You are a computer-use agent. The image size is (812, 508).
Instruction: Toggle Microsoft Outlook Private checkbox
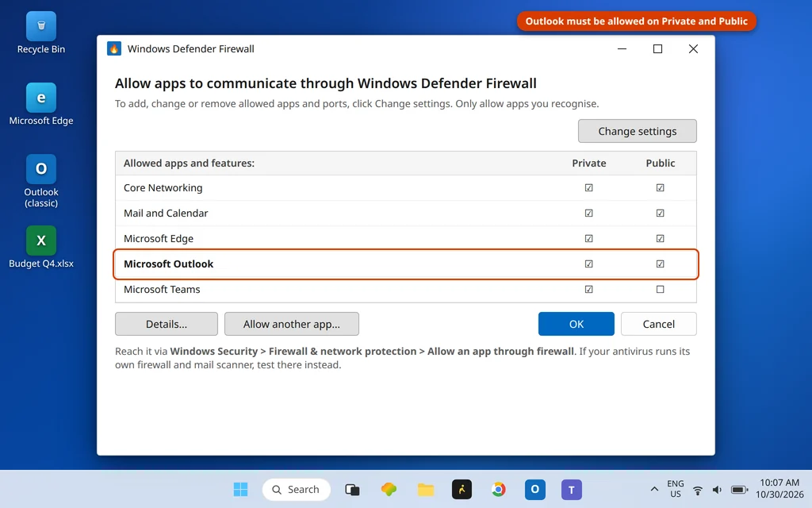coord(589,264)
